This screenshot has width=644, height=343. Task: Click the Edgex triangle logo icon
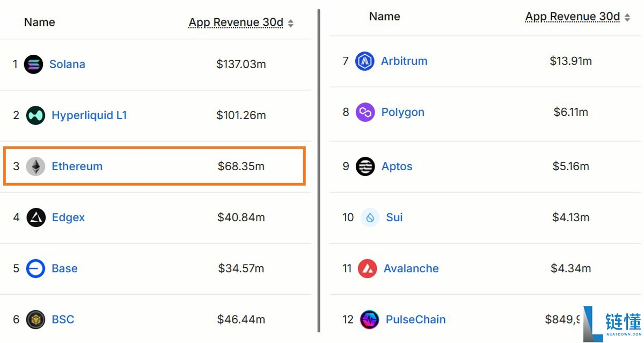tap(36, 217)
